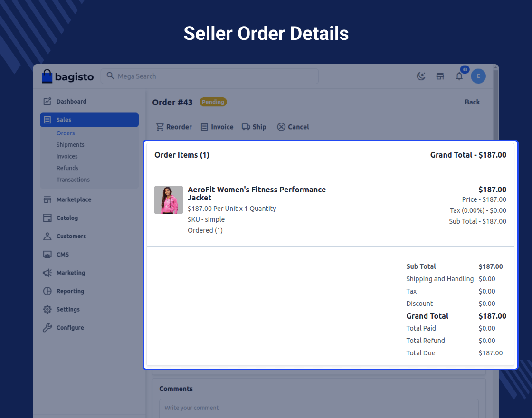
Task: Click the 'Grand Total - $187.00' header
Action: [468, 155]
